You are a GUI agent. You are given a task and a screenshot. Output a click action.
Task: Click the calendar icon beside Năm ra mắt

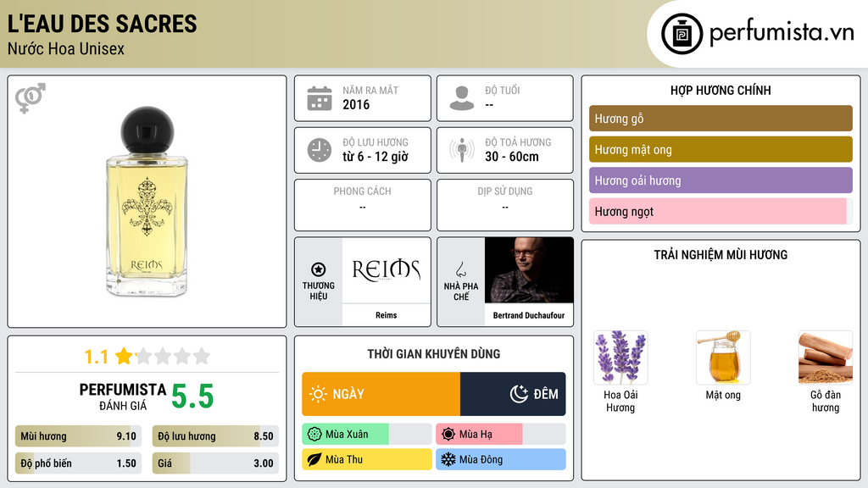point(320,98)
